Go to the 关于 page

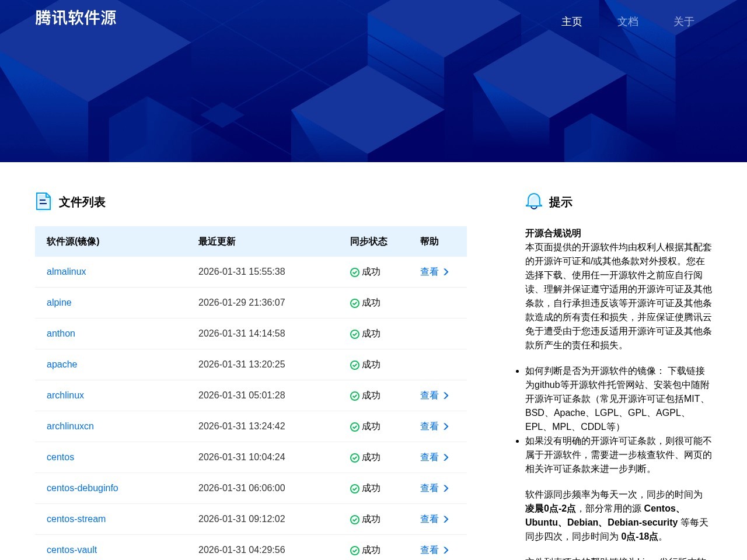(x=683, y=22)
